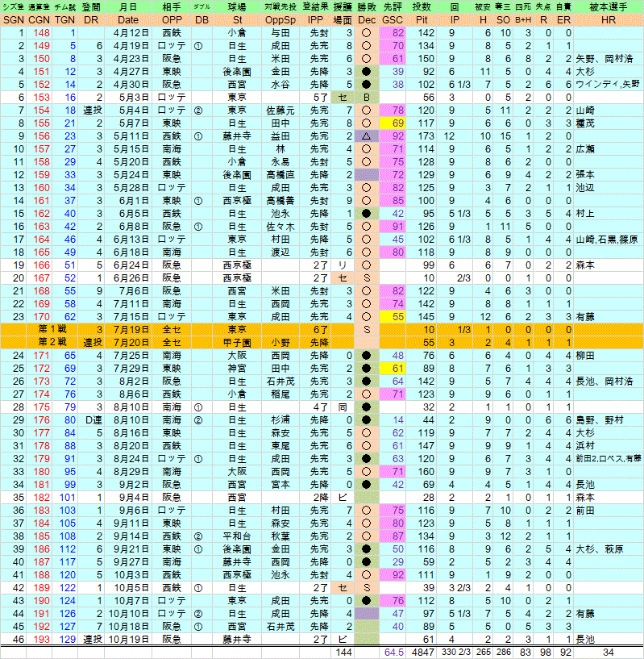This screenshot has height=659, width=644.
Task: Click the HR cell ウインディ,矢野
Action: tap(608, 85)
